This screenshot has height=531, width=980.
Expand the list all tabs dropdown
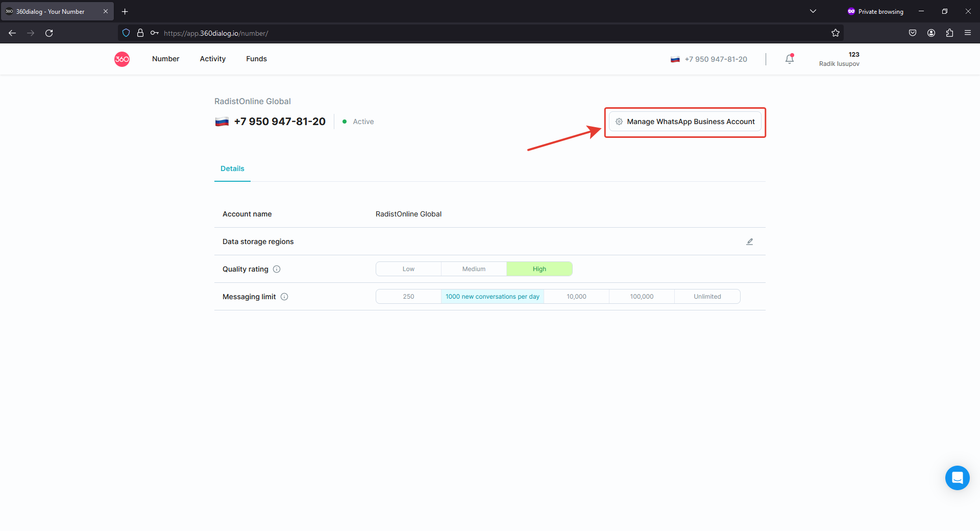point(813,11)
